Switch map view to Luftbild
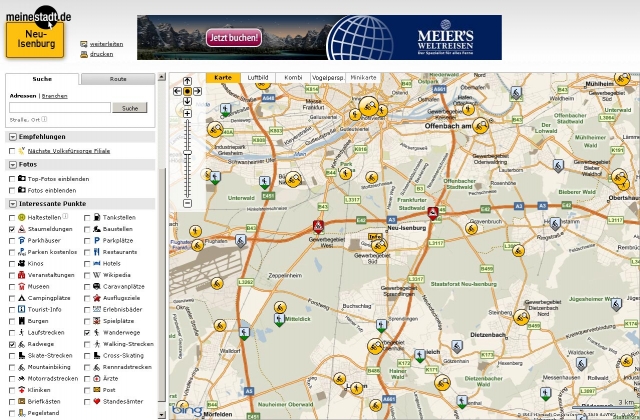Viewport: 640px width, 420px height. 257,77
